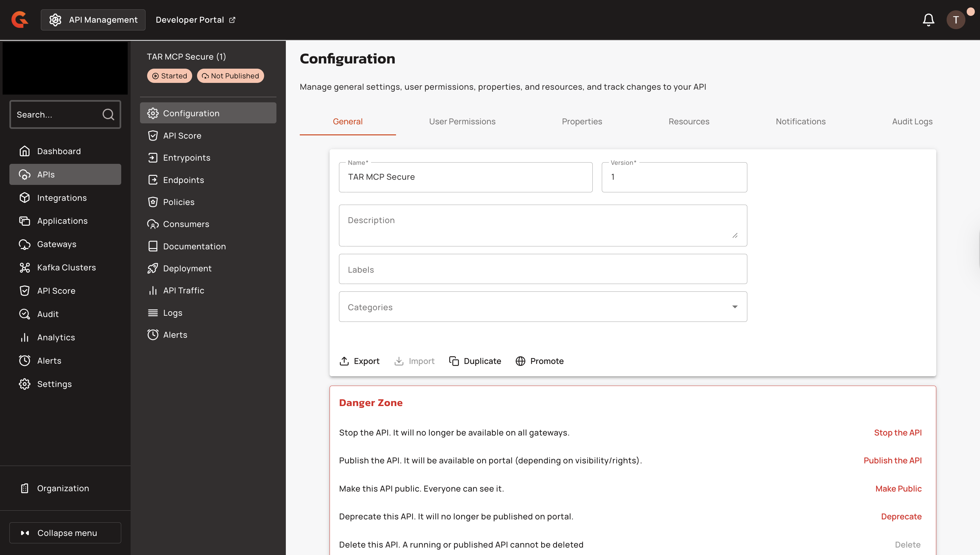
Task: Click the notifications bell icon
Action: coord(928,20)
